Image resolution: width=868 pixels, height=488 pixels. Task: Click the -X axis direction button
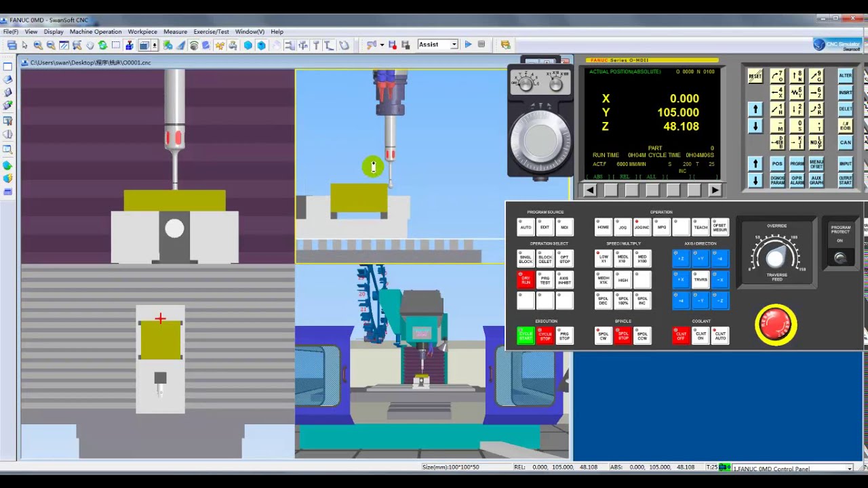coord(720,279)
